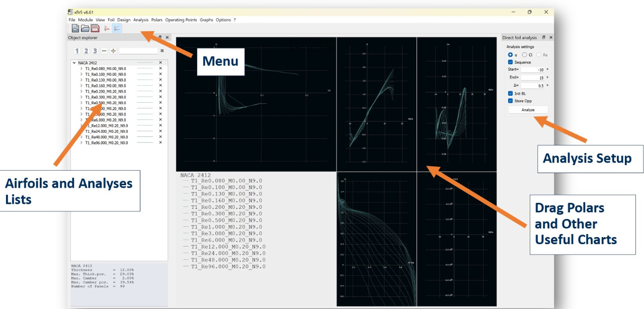Click the minus icon in Object explorer
644x309 pixels.
(104, 51)
